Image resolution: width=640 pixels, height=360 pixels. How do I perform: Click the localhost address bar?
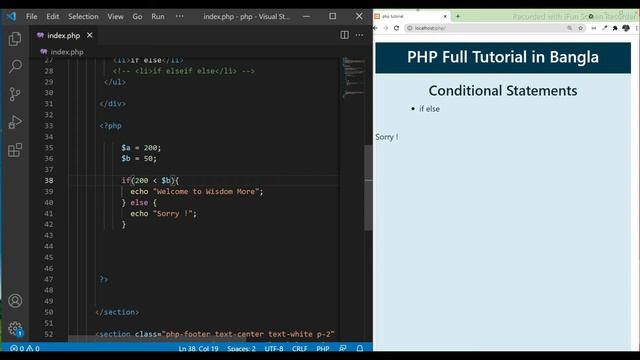pos(495,28)
